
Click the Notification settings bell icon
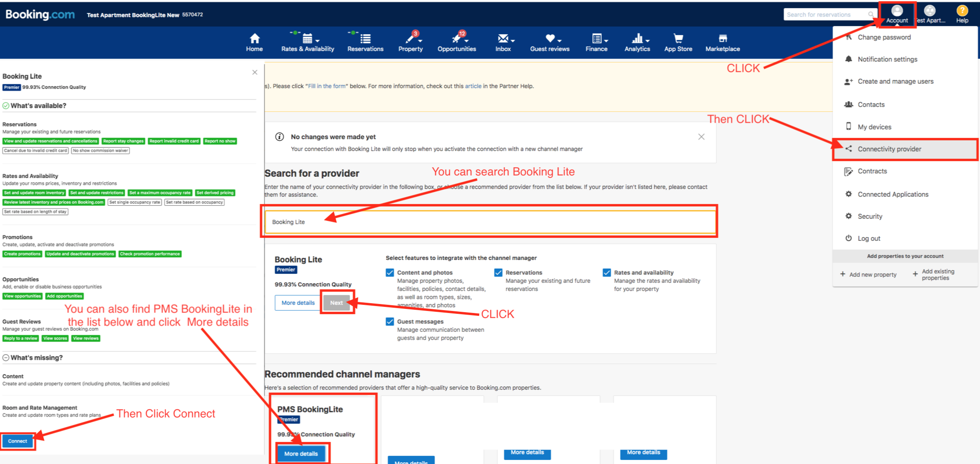[849, 59]
